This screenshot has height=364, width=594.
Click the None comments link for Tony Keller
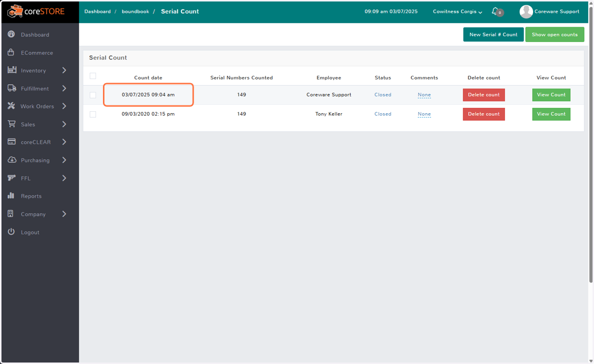tap(424, 114)
